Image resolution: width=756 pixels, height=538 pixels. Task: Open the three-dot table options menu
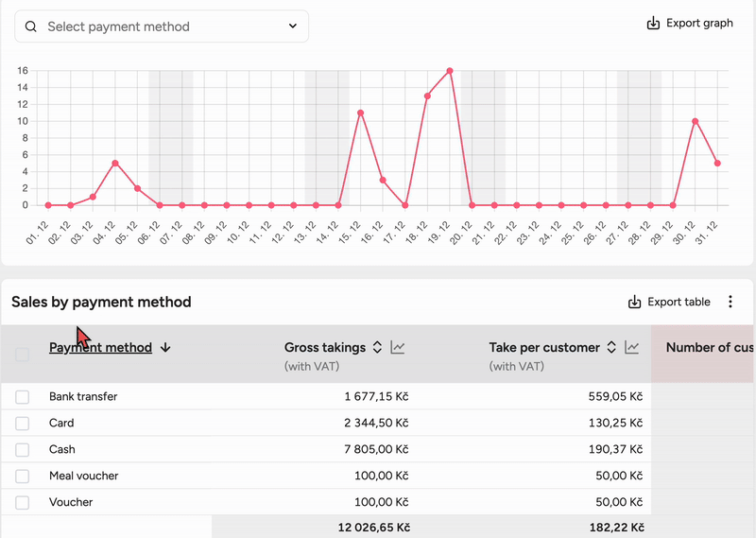730,303
